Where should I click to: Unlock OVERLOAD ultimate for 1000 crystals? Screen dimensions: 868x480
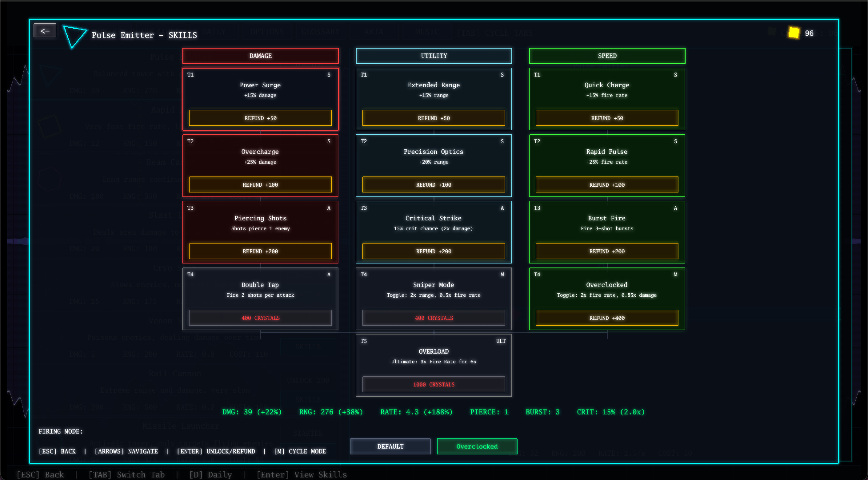[434, 385]
